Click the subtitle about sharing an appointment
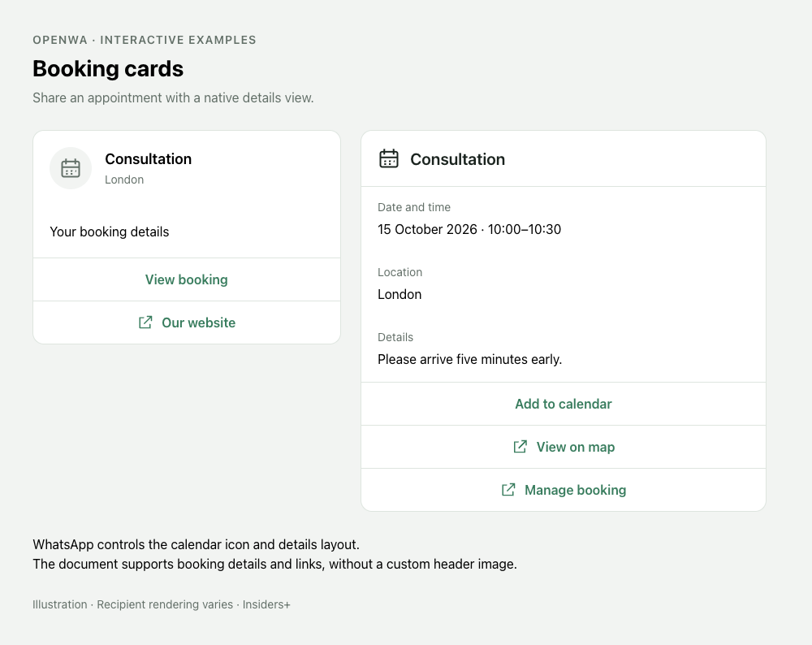This screenshot has height=645, width=812. coord(173,98)
